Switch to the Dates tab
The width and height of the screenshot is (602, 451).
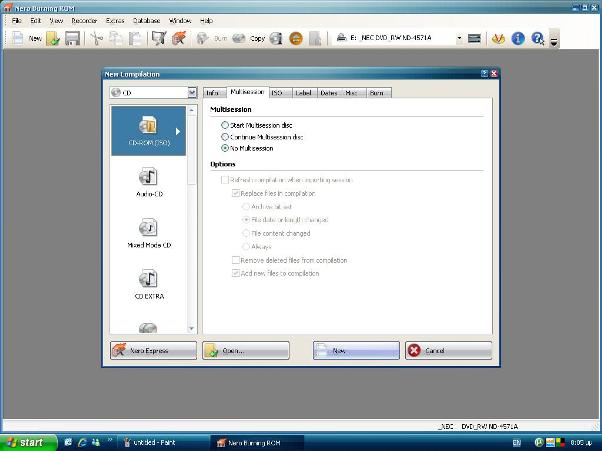tap(329, 93)
